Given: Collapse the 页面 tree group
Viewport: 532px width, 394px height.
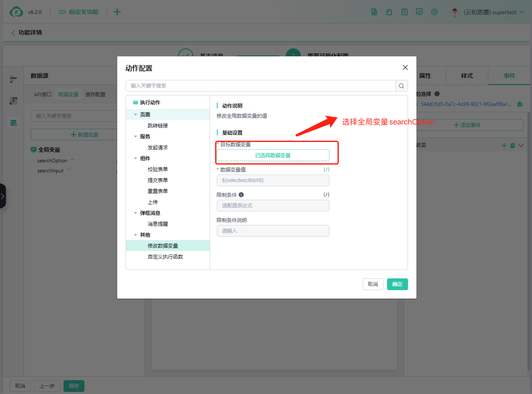Looking at the screenshot, I should [x=135, y=115].
